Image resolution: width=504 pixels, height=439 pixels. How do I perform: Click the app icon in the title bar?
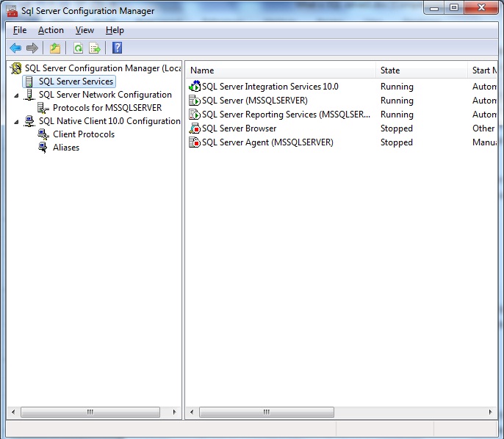12,10
